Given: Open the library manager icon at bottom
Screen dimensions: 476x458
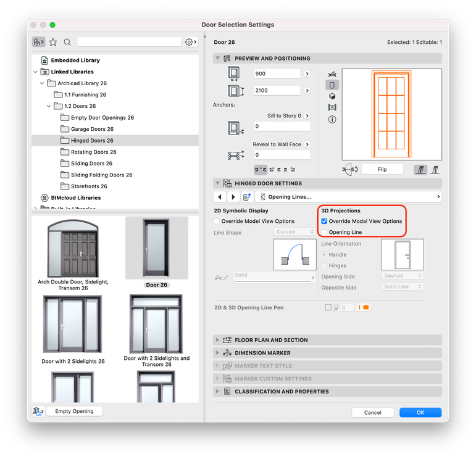Looking at the screenshot, I should [x=38, y=411].
